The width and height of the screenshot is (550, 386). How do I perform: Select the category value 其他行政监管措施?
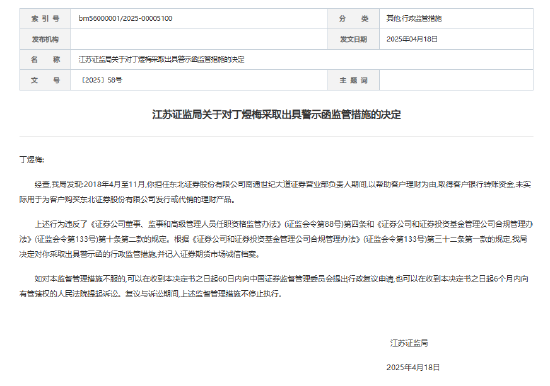point(414,19)
